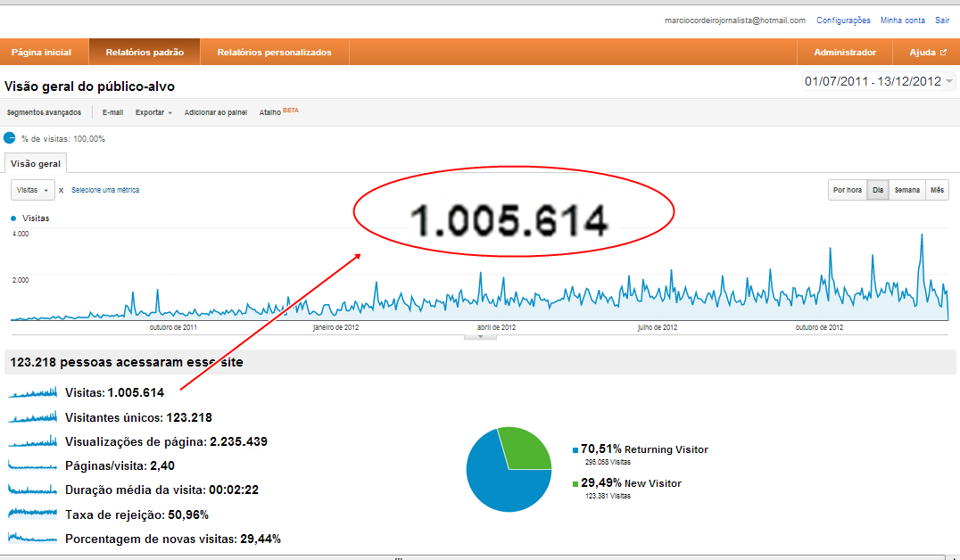The image size is (960, 560).
Task: Click the Taxa de rejeição sparkline
Action: [x=32, y=514]
